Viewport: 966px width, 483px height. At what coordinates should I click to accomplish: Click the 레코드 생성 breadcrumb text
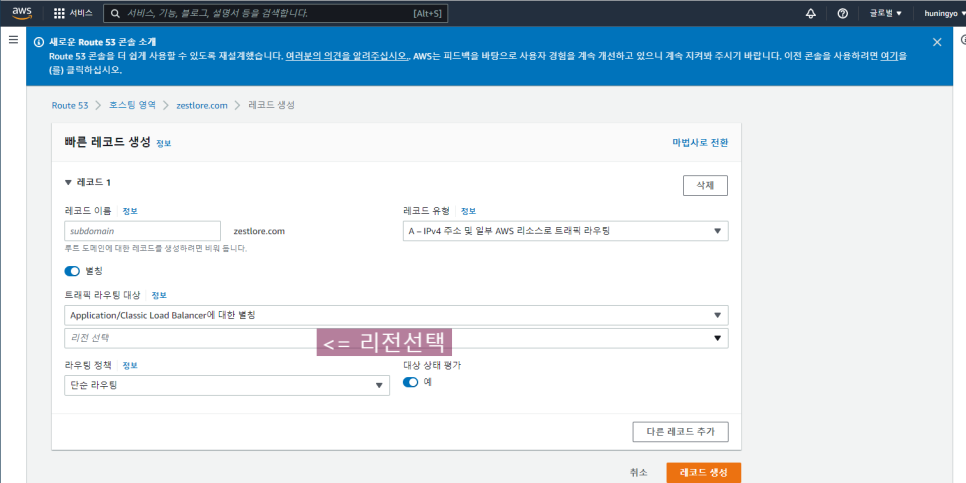point(271,105)
